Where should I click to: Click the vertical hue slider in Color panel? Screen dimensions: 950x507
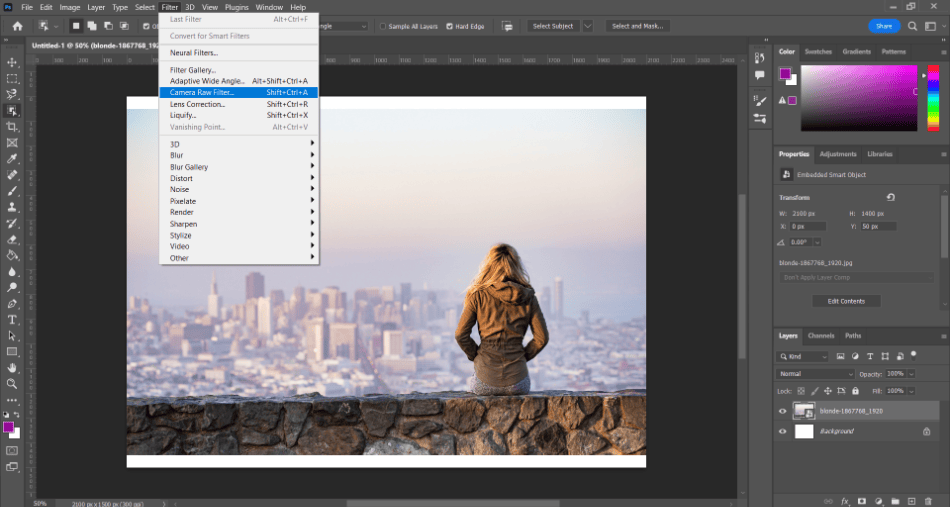(x=933, y=98)
